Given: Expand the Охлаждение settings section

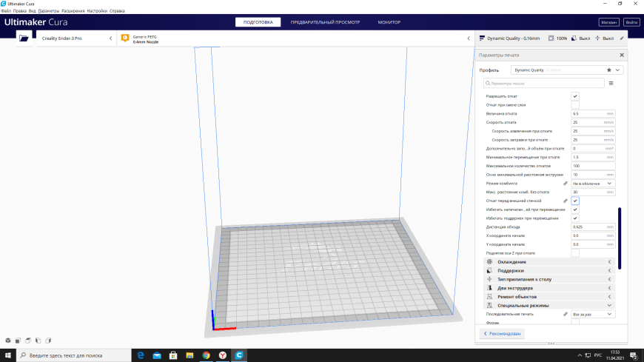Looking at the screenshot, I should click(x=549, y=262).
